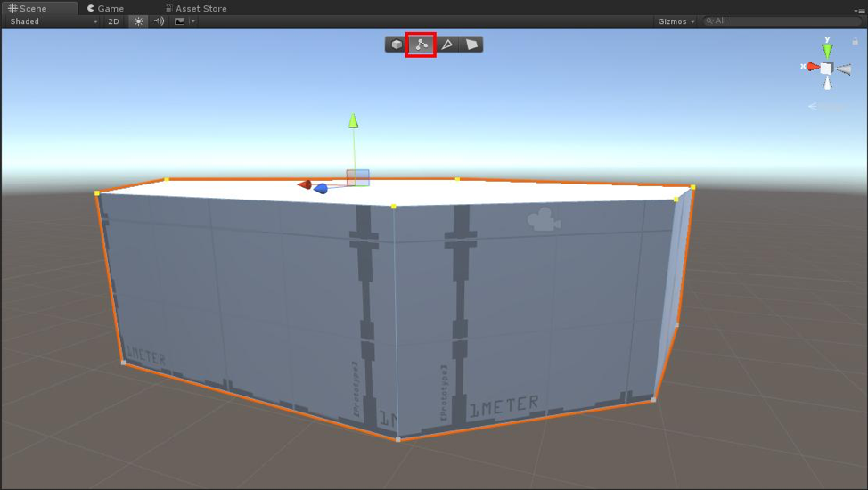Toggle 2D view mode
The width and height of the screenshot is (868, 490).
coord(113,21)
